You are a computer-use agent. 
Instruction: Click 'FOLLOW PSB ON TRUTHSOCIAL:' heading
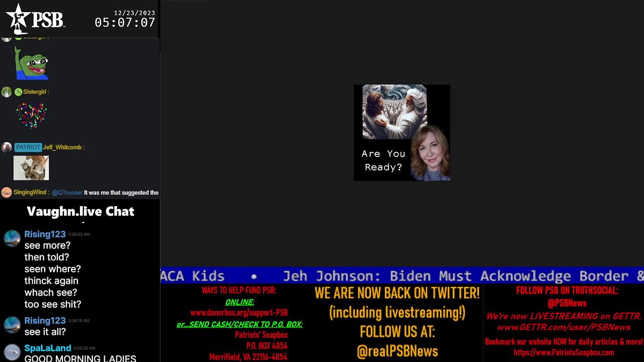coord(567,290)
